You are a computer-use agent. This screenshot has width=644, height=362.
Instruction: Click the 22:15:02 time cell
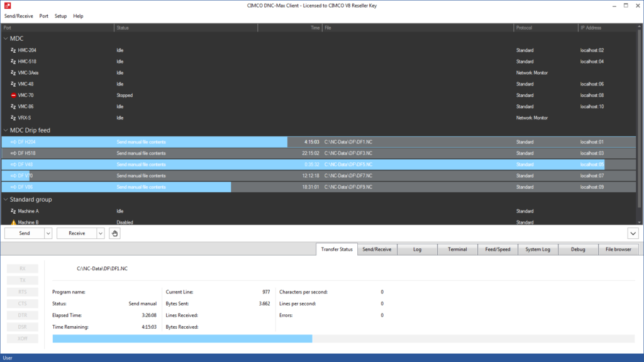(x=311, y=153)
